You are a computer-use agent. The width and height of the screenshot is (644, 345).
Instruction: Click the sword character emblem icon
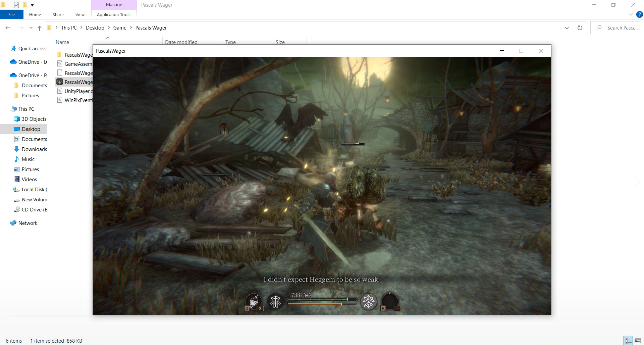(x=275, y=301)
